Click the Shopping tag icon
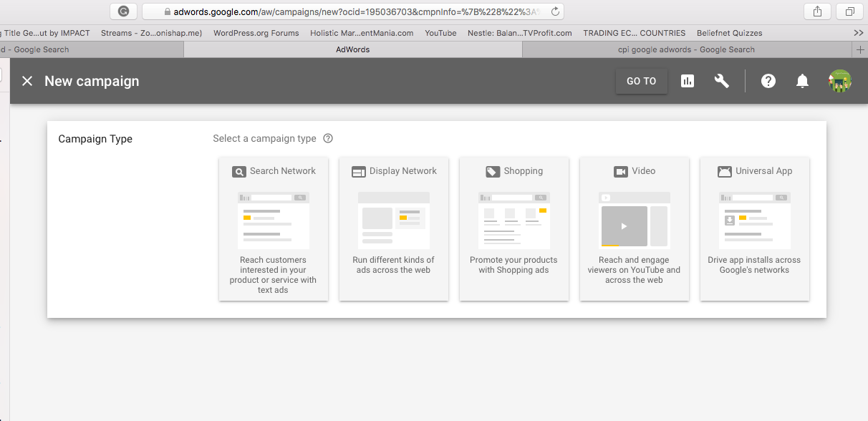The image size is (868, 421). tap(493, 172)
